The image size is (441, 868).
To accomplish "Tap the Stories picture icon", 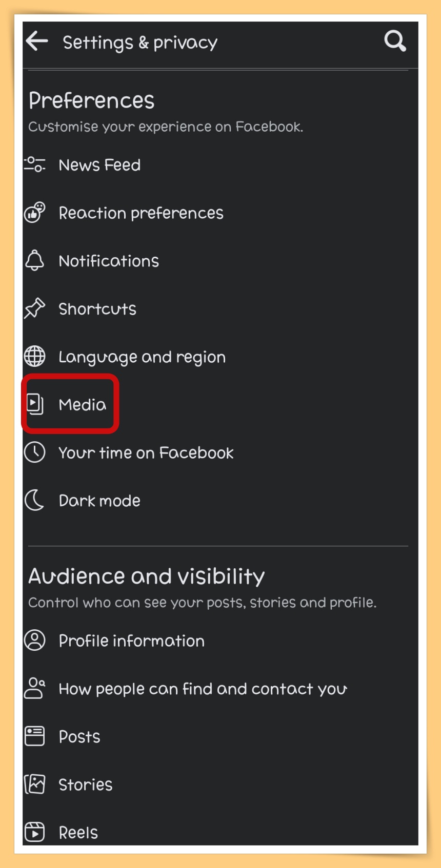I will [34, 784].
